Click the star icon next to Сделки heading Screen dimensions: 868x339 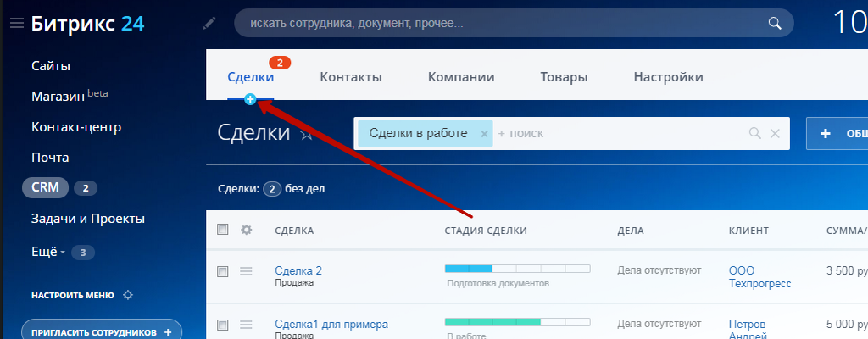point(306,134)
